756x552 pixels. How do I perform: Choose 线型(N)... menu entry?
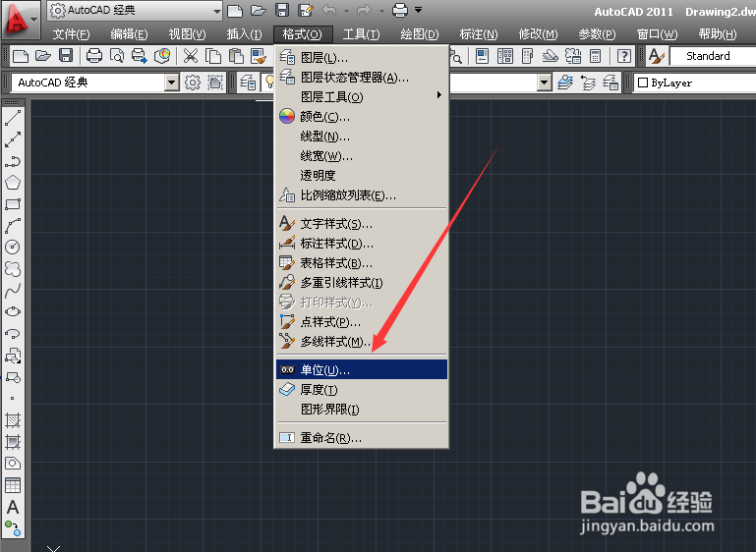[361, 137]
